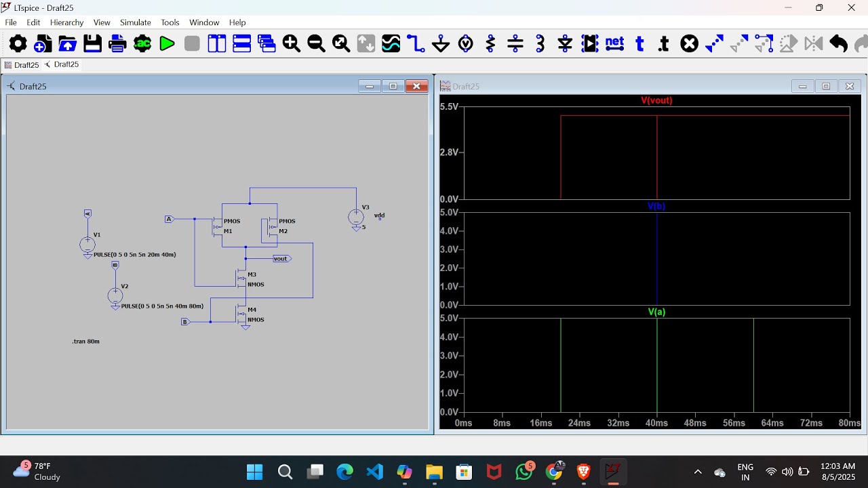
Task: Open the Tools menu
Action: coord(170,22)
